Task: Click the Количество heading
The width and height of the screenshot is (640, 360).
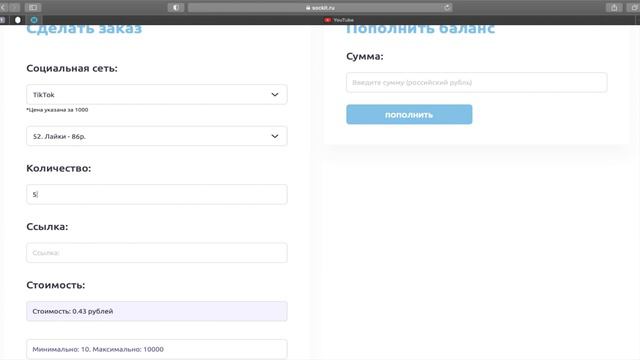Action: click(59, 168)
